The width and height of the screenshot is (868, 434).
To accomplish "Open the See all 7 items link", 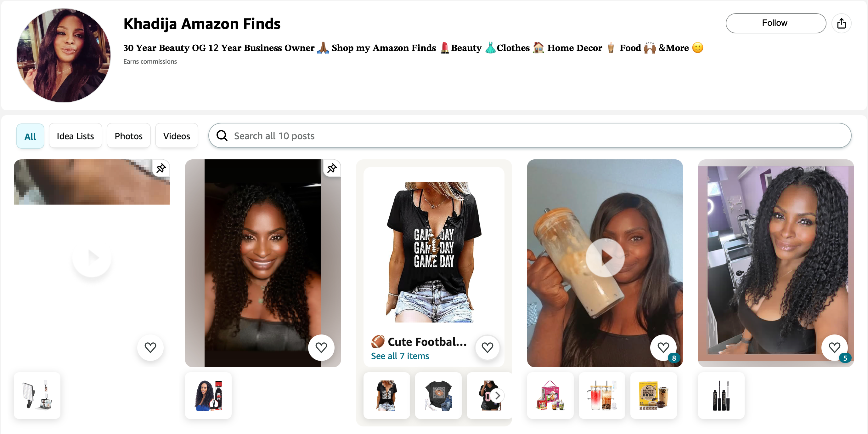I will pyautogui.click(x=400, y=356).
